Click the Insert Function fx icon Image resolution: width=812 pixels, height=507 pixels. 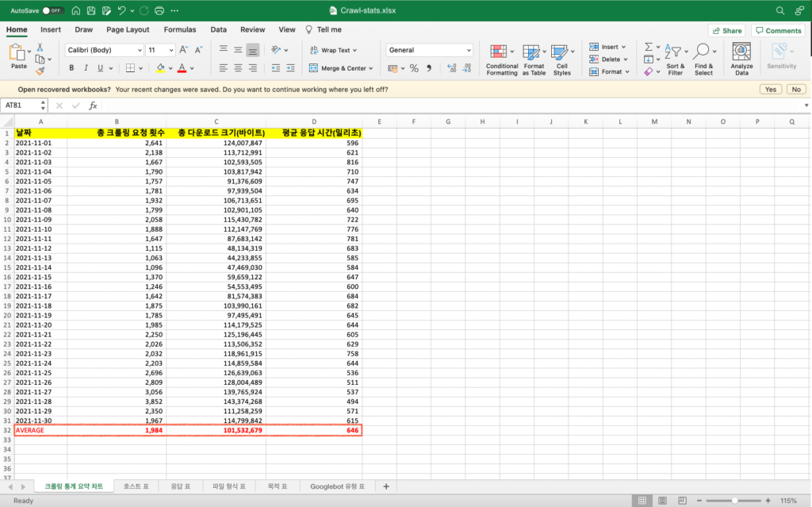tap(93, 106)
